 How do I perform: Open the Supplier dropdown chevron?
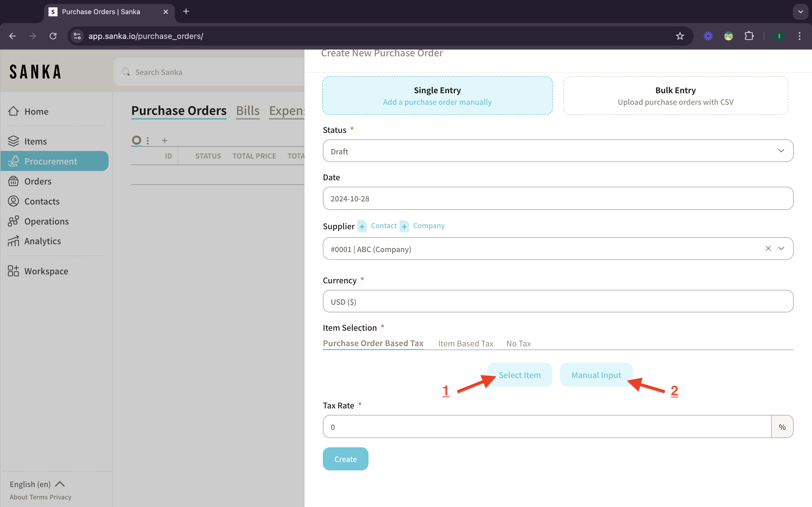click(x=781, y=248)
